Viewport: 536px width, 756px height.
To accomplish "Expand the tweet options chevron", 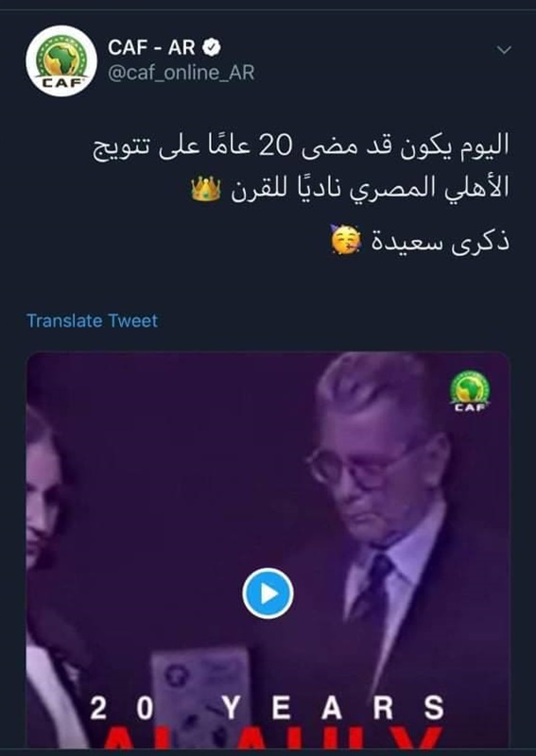I will [504, 50].
